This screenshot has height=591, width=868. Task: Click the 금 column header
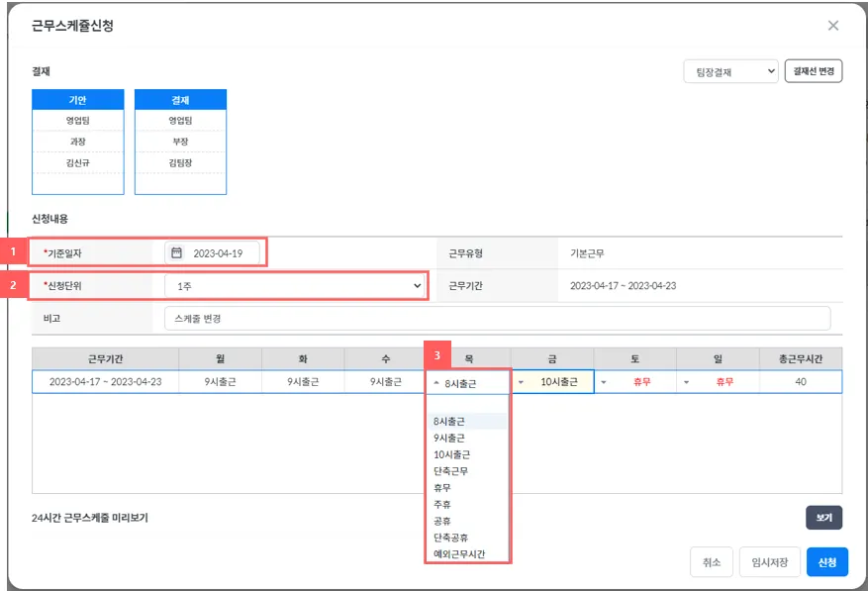(x=552, y=359)
